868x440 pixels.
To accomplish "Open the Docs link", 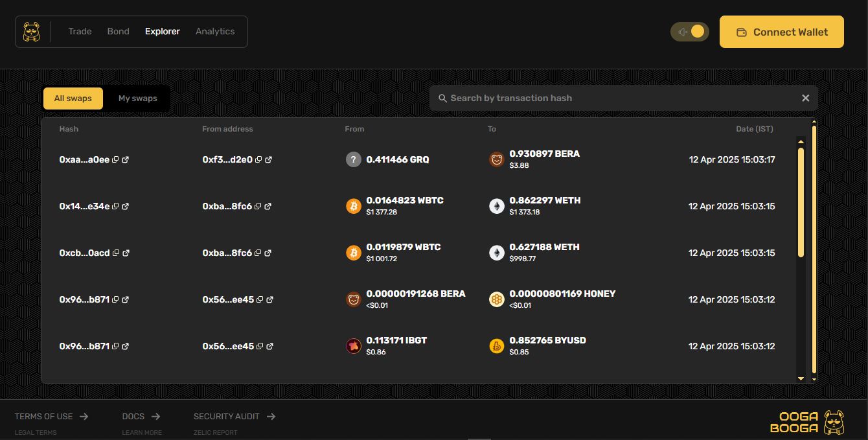I will pyautogui.click(x=141, y=417).
